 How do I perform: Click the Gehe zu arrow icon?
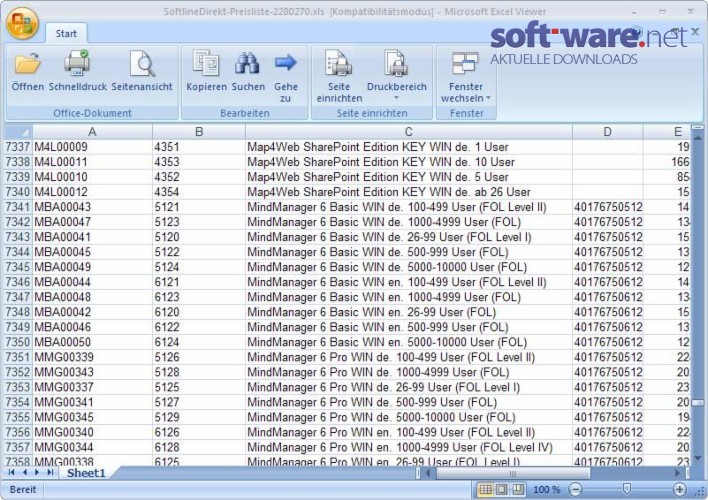pos(285,63)
